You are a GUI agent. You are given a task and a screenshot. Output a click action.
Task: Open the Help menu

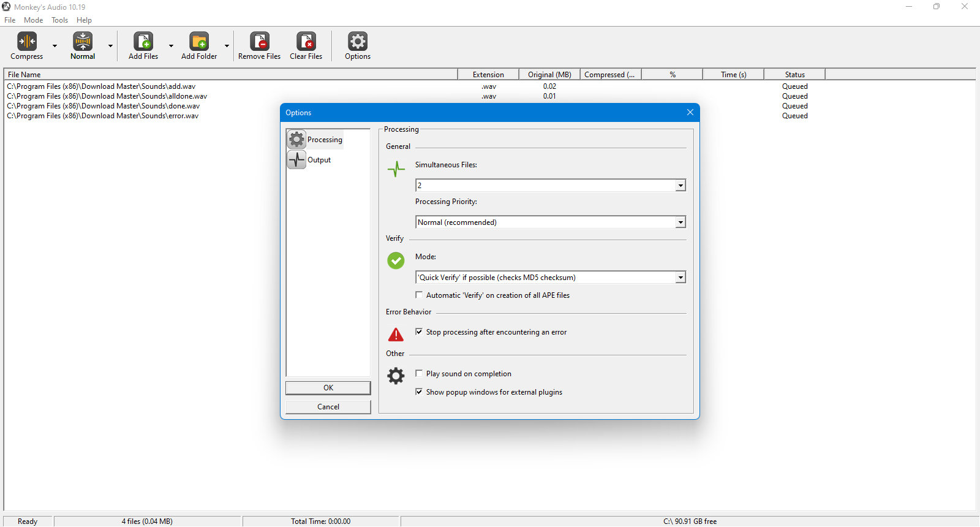84,20
